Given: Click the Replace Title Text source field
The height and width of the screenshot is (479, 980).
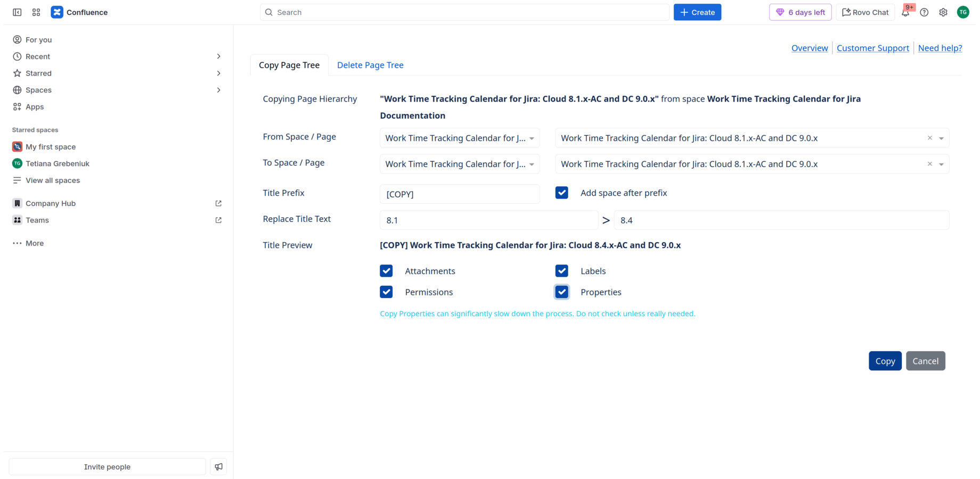Looking at the screenshot, I should click(489, 220).
